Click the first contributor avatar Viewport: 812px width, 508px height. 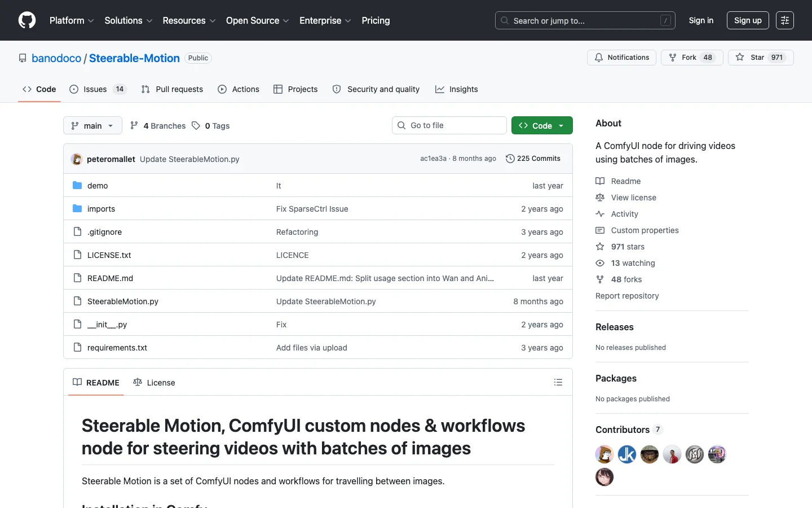click(604, 454)
